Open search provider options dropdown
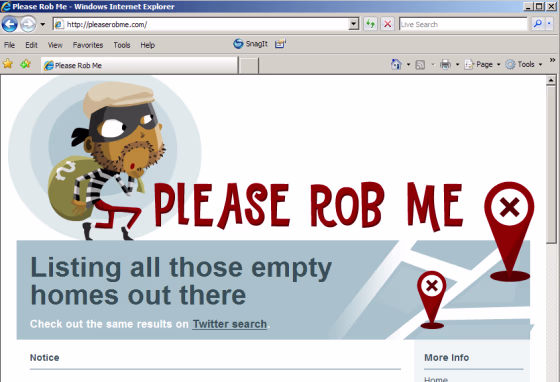Screen dimensions: 560x382 pos(549,24)
